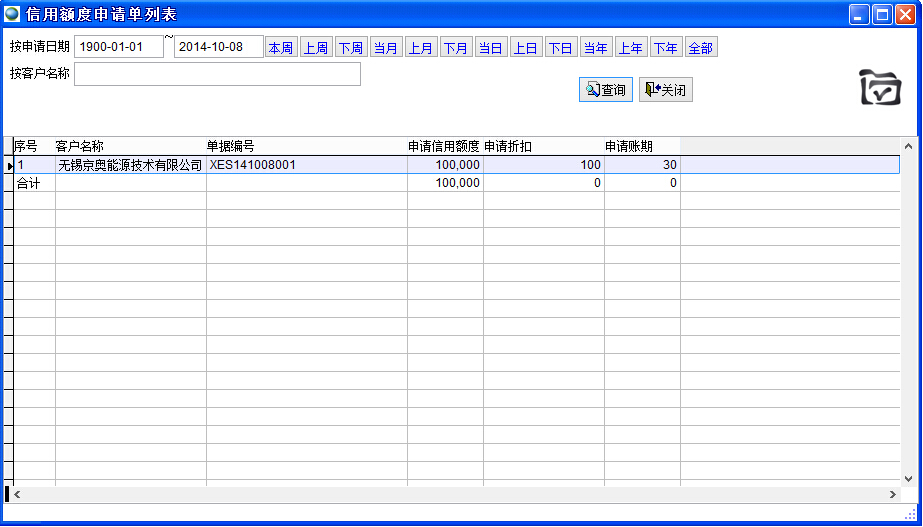923x527 pixels.
Task: Pick the 当年 date shortcut
Action: coord(596,48)
